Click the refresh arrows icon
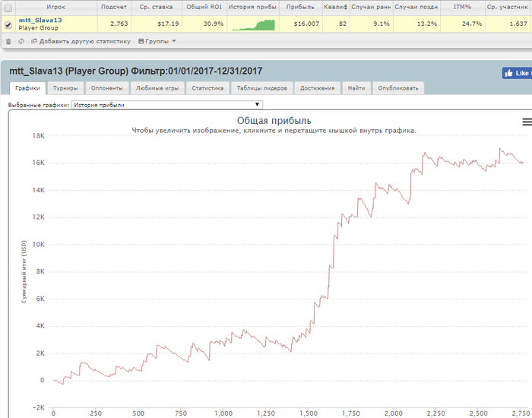 (21, 41)
